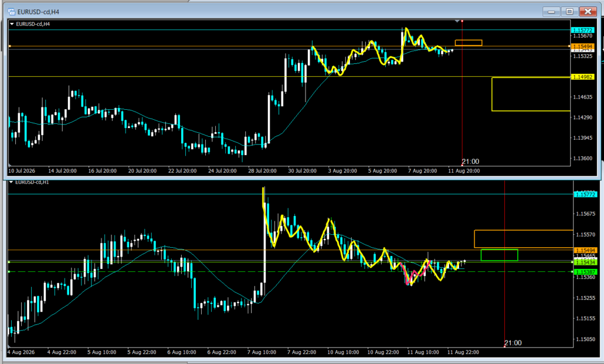The width and height of the screenshot is (604, 364).
Task: Select the green 1.15387 price tag
Action: 585,272
